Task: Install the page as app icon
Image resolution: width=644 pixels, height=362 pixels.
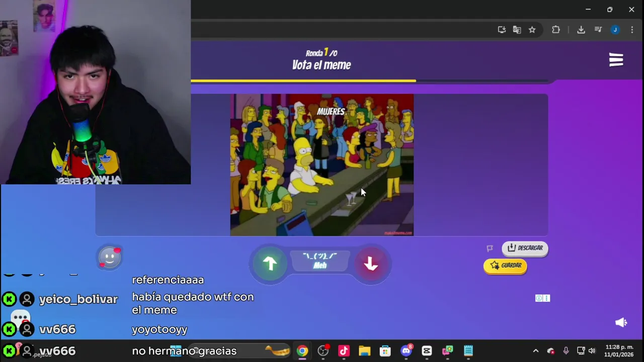Action: point(502,30)
